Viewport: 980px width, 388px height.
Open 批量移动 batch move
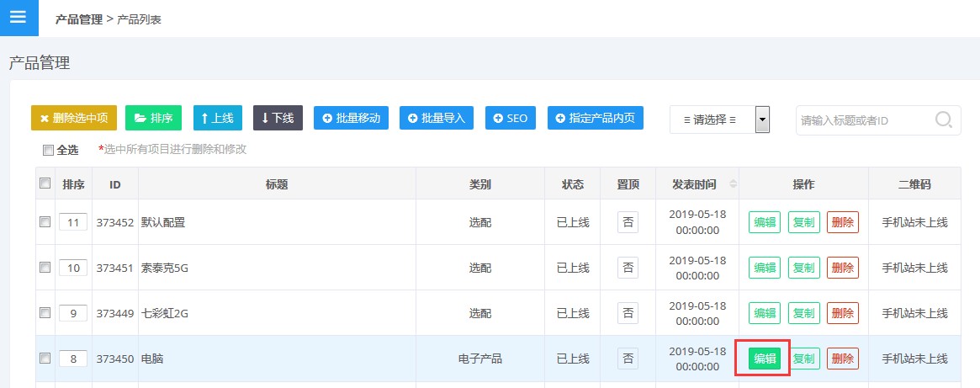click(x=352, y=119)
